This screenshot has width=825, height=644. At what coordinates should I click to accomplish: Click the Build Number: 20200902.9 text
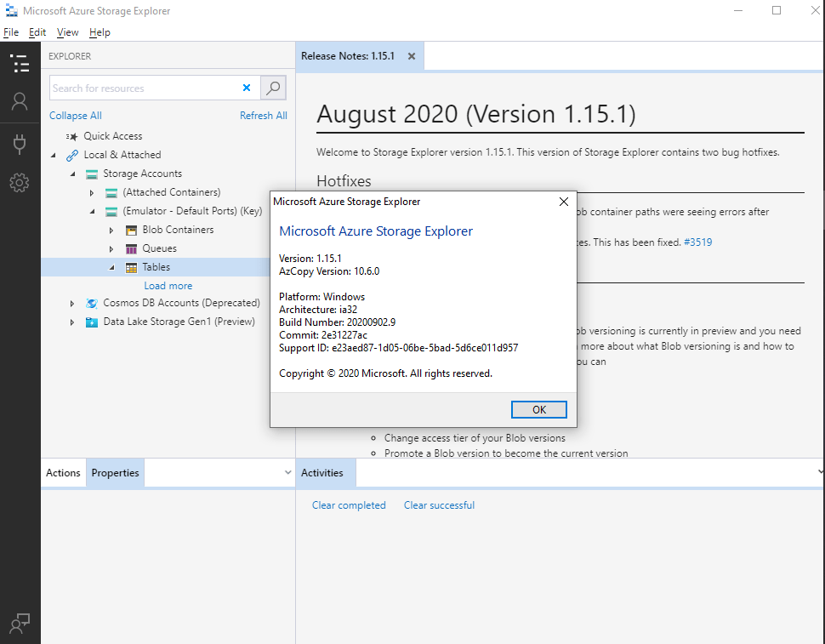[338, 322]
